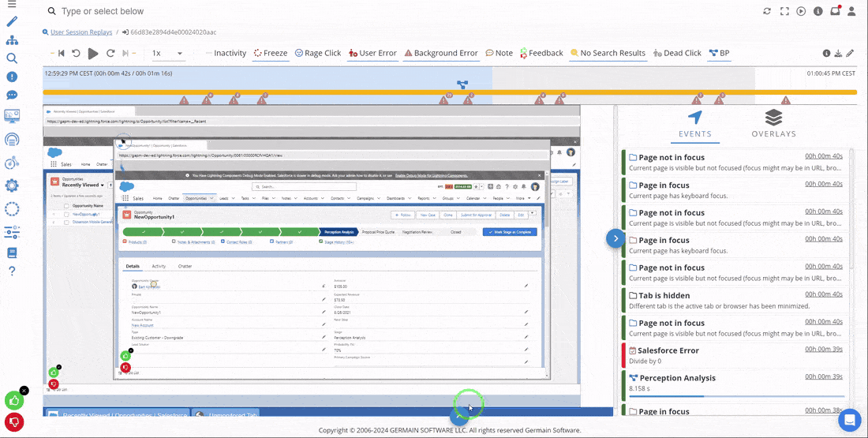Click the refresh icon in the top bar
This screenshot has width=868, height=438.
767,11
